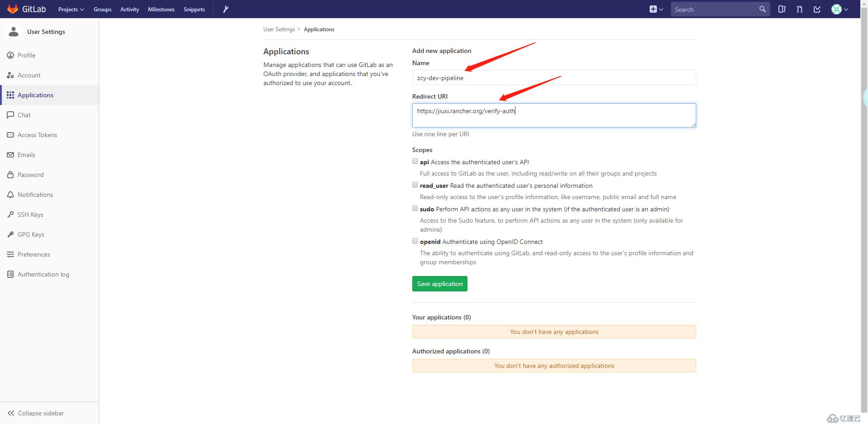Open the Notifications settings page

[x=50, y=195]
